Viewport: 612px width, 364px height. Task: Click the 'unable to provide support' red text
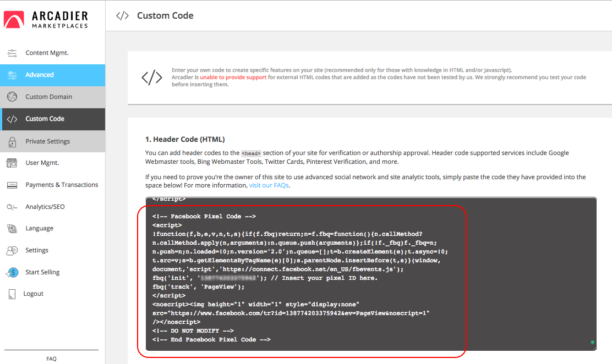pyautogui.click(x=233, y=77)
